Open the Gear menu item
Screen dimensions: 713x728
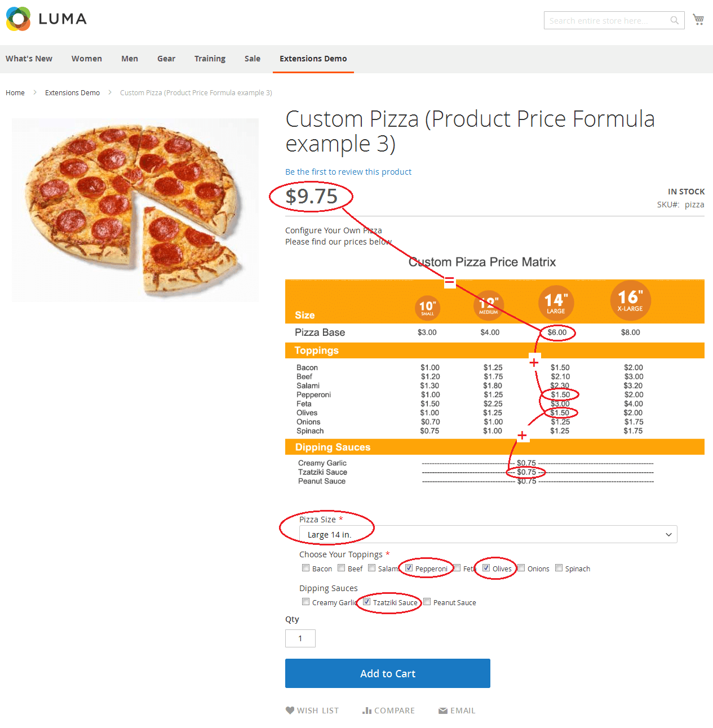166,59
